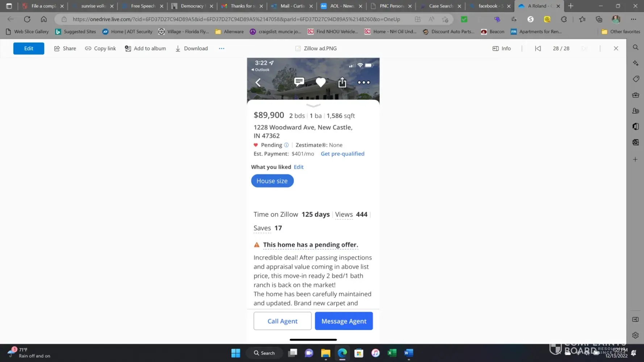
Task: Open the Collections icon
Action: coord(599,19)
